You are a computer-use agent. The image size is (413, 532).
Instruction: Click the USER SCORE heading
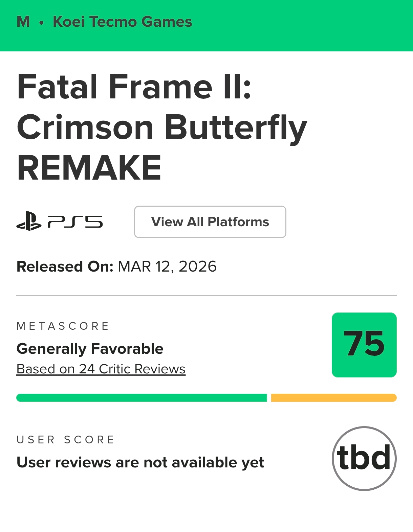[66, 440]
